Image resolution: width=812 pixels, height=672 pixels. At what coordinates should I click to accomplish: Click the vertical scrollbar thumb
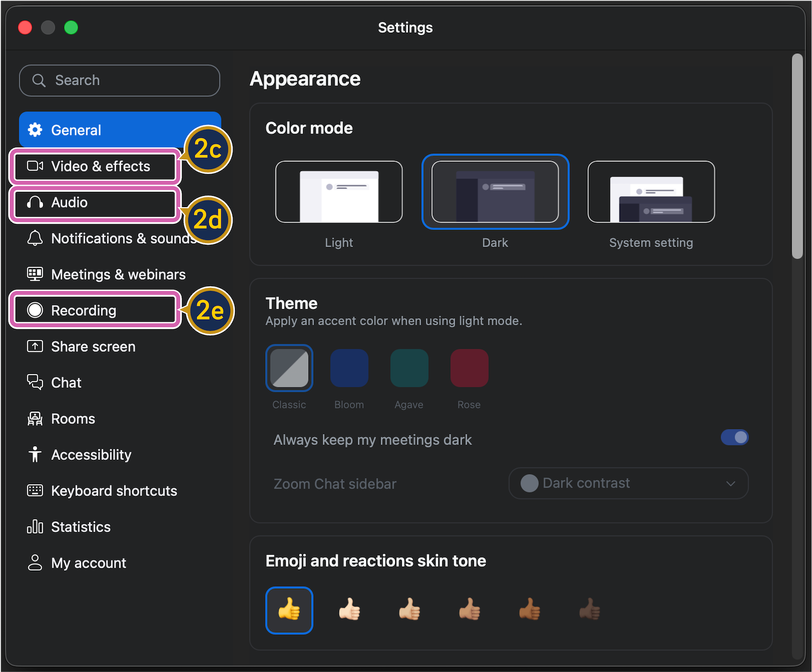(797, 156)
